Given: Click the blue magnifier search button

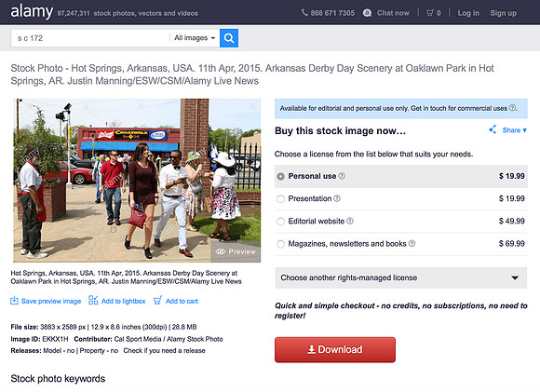Looking at the screenshot, I should (229, 38).
